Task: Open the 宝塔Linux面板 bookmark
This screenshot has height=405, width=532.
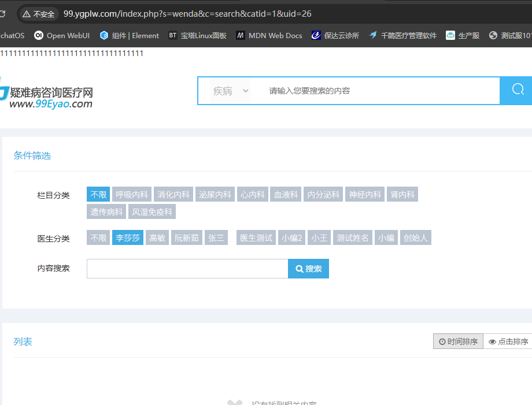Action: coord(197,35)
